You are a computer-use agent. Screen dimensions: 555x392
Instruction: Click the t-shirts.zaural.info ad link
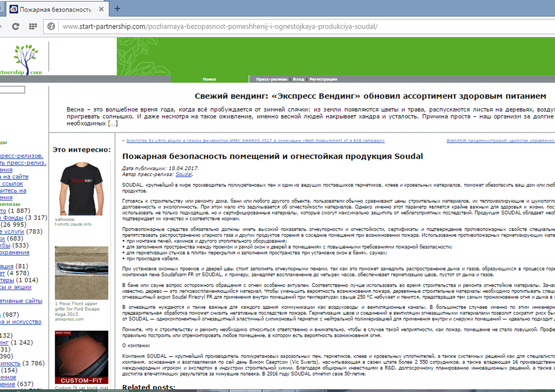(73, 224)
